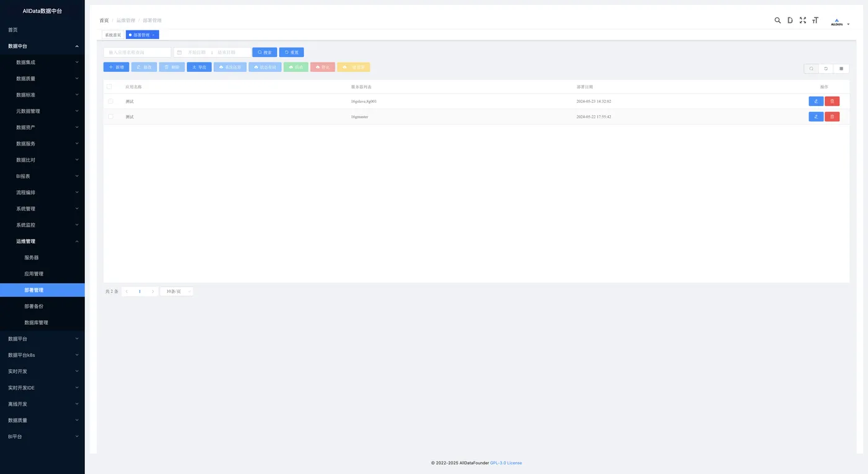Screen dimensions: 868x474
Task: Open the font size 'TT' icon
Action: click(x=815, y=20)
